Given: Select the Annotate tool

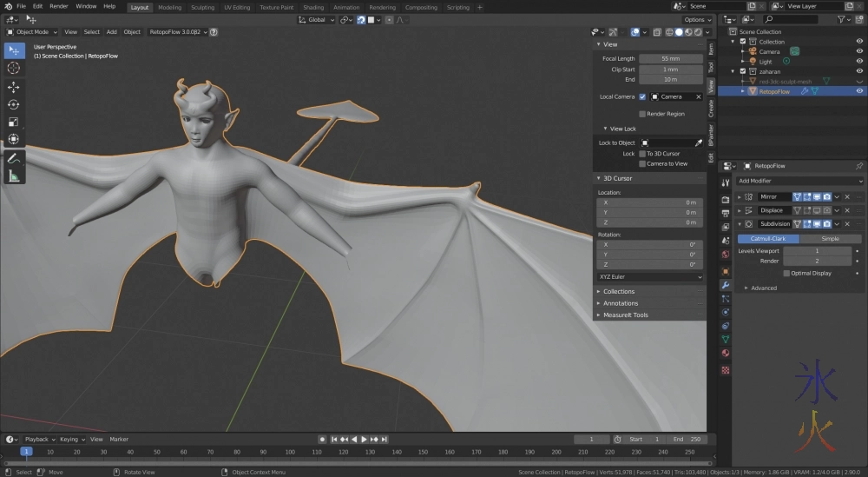Looking at the screenshot, I should click(x=14, y=158).
